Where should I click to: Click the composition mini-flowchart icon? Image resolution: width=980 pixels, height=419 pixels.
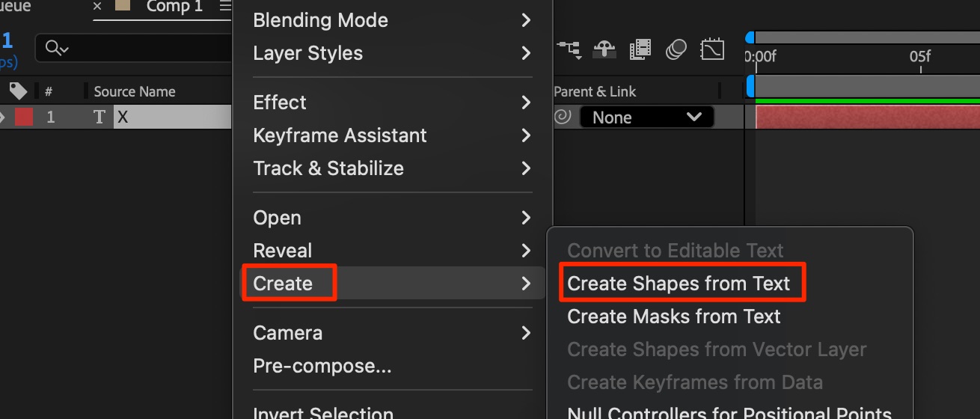pos(569,50)
